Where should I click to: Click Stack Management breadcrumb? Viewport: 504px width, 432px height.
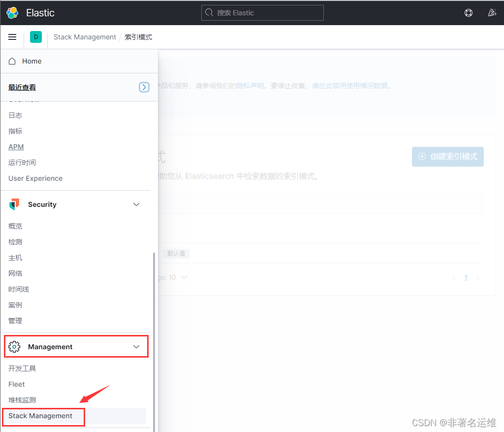click(85, 37)
